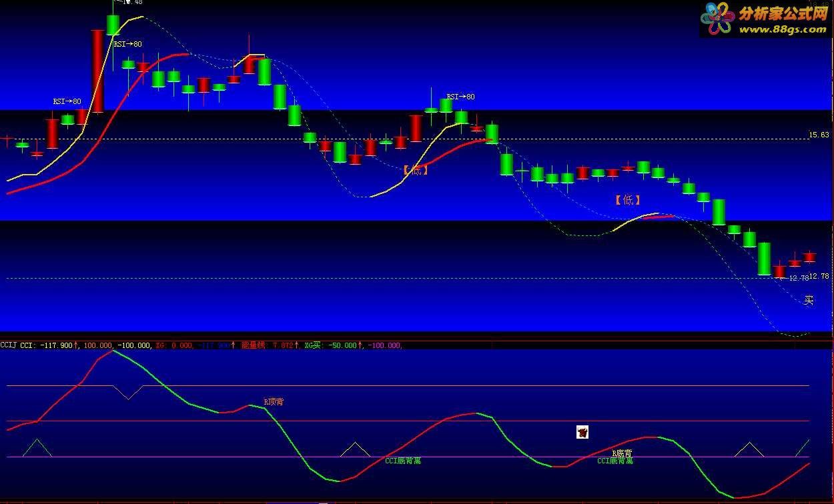Image resolution: width=834 pixels, height=504 pixels.
Task: Click the downward notch on upper orange line
Action: [129, 392]
